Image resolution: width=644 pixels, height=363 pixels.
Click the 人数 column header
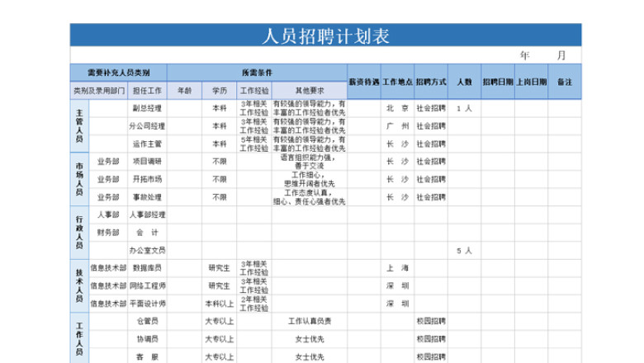coord(465,82)
